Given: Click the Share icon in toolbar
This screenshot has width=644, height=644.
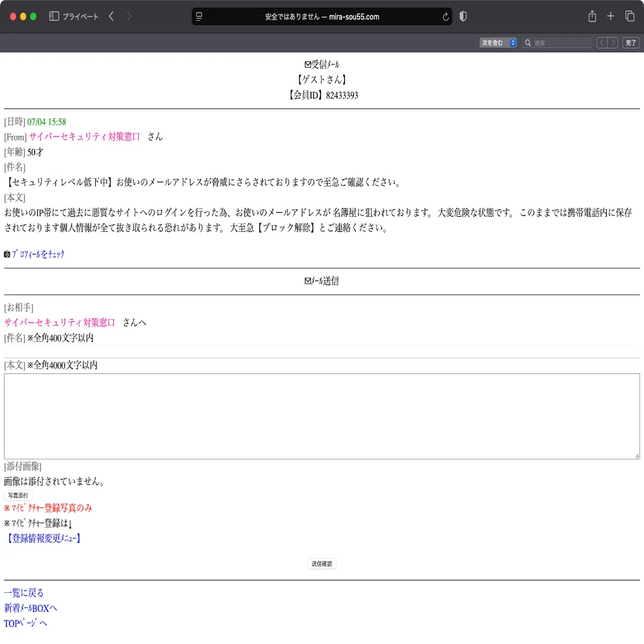Looking at the screenshot, I should pos(592,16).
